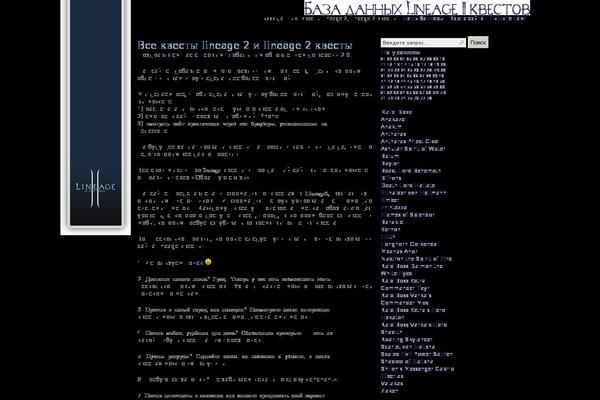600x400 pixels.
Task: Click the Lineage II logo banner
Action: point(95,117)
